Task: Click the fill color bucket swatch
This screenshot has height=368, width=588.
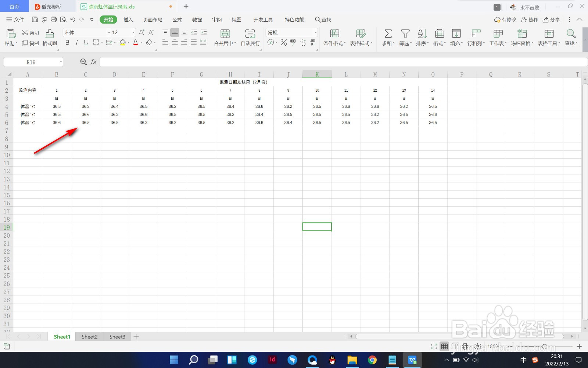Action: pyautogui.click(x=123, y=43)
